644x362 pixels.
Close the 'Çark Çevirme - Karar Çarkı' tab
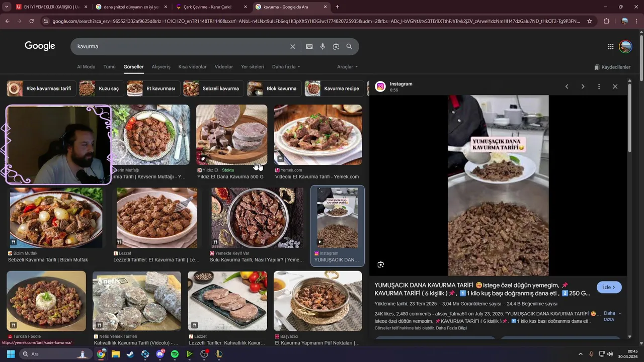(246, 7)
